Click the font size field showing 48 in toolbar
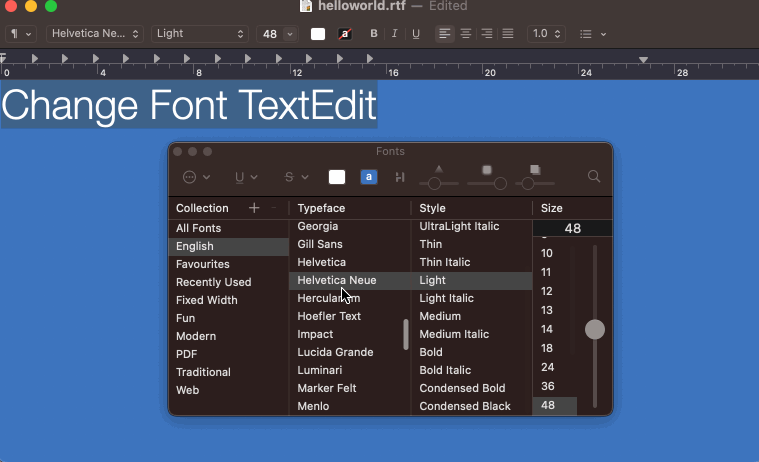The width and height of the screenshot is (759, 462). [x=270, y=34]
